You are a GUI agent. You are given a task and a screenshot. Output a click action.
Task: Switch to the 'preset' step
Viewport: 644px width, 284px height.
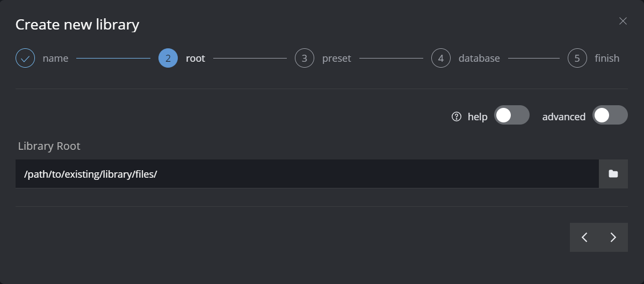337,58
